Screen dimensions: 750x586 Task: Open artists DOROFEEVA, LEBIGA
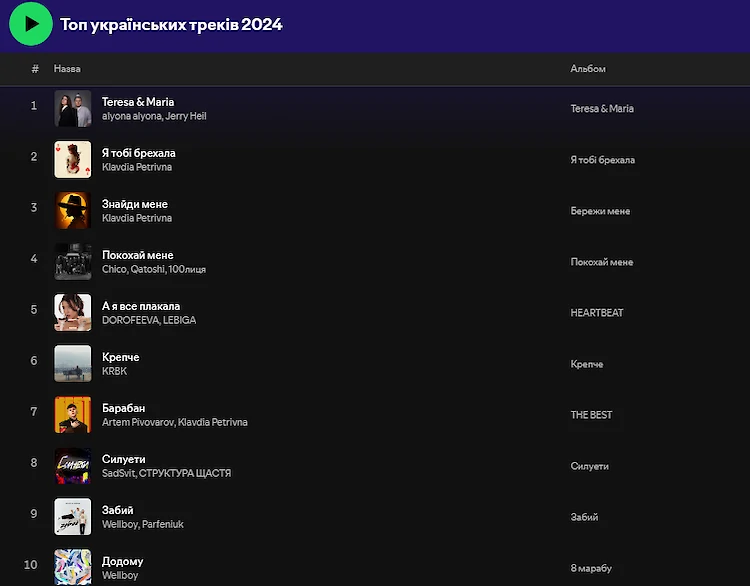click(149, 320)
